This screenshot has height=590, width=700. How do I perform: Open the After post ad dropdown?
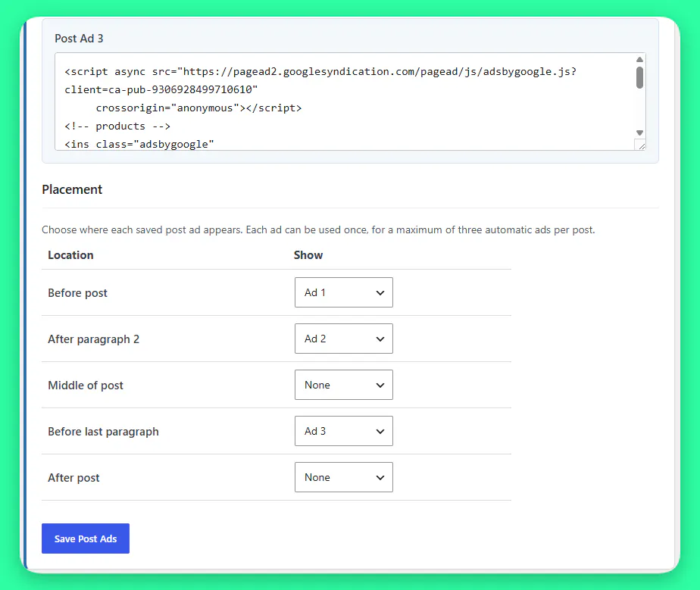(344, 477)
